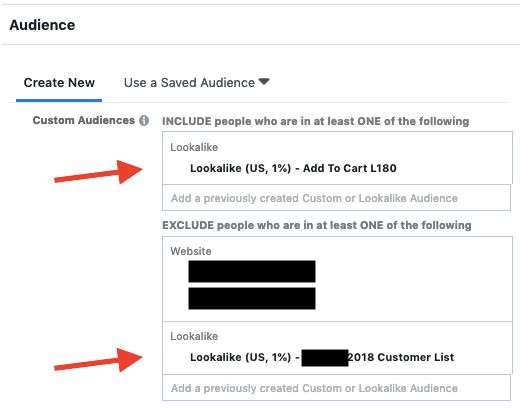
Task: Click the Lookalike category label under INCLUDE
Action: [194, 147]
